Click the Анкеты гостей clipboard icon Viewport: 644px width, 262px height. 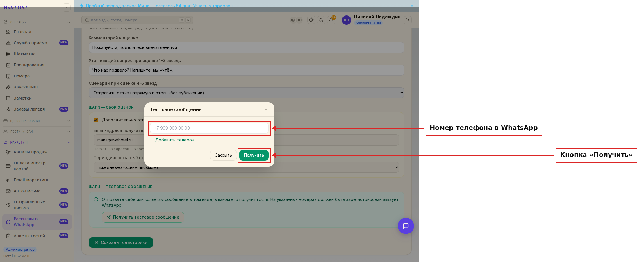click(8, 236)
